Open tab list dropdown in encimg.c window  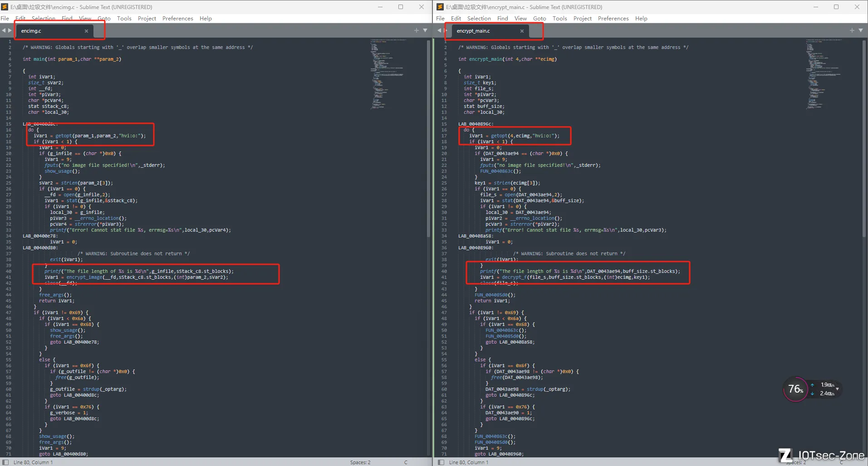point(425,30)
